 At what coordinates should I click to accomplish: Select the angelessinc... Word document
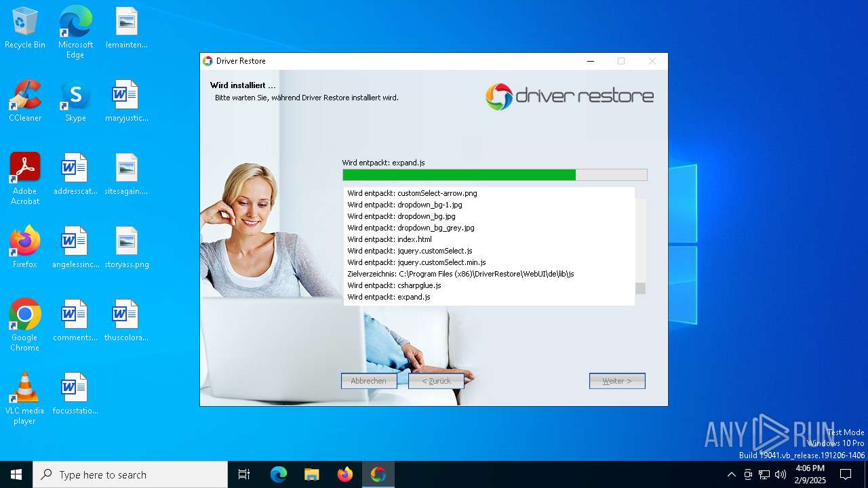75,248
